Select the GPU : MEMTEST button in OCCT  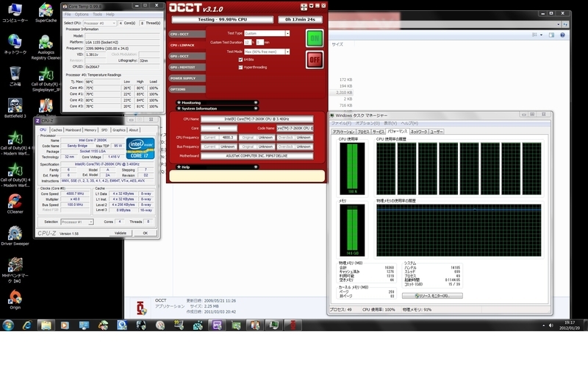187,67
